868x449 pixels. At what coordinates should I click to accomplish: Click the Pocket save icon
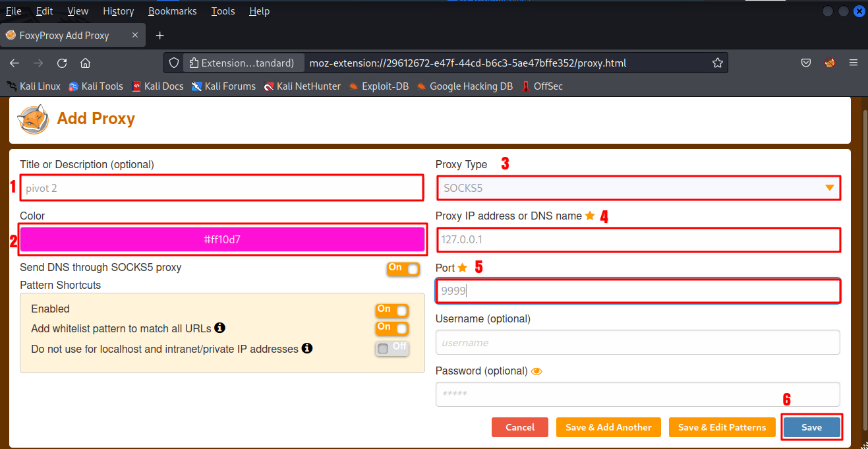click(x=806, y=63)
